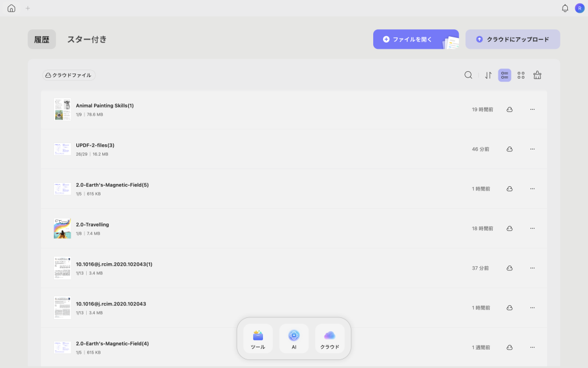Open the sort order options
Screen dimensions: 588x368
tap(488, 75)
